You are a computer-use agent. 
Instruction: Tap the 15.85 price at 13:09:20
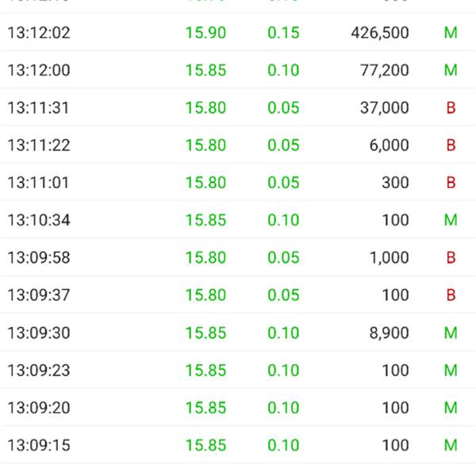click(205, 408)
